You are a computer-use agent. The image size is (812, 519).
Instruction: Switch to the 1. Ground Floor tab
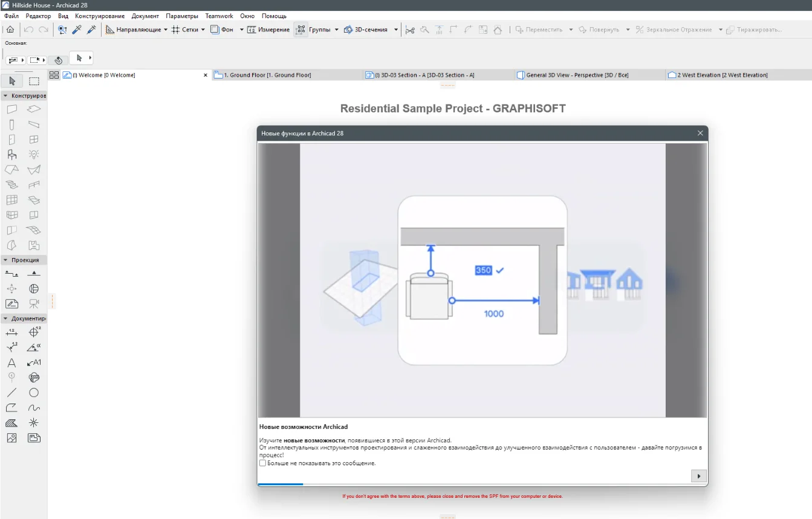tap(288, 75)
